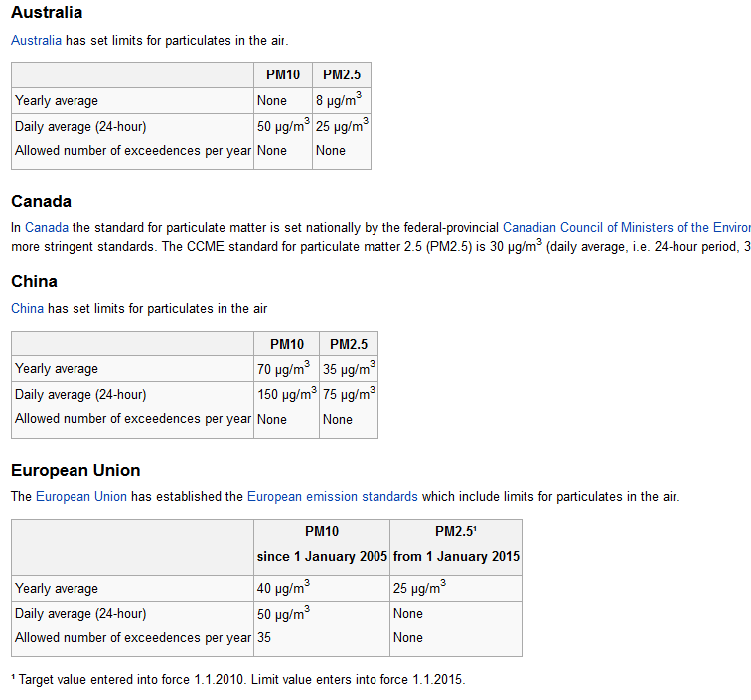Click PM2.5 header in the China table
The image size is (751, 700).
[348, 344]
